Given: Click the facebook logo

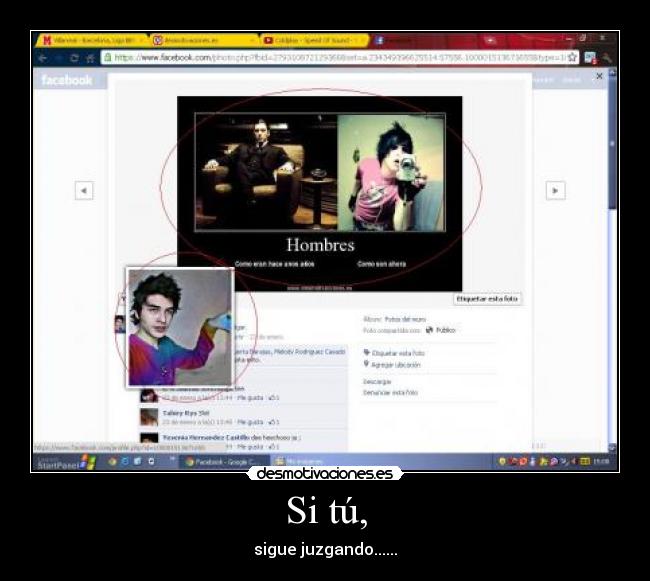Looking at the screenshot, I should point(67,80).
